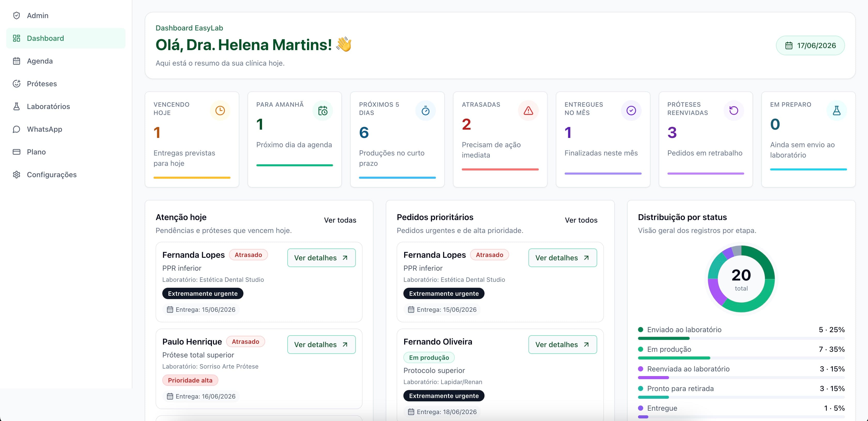
Task: Click "Protocolo superior" text
Action: (x=434, y=370)
